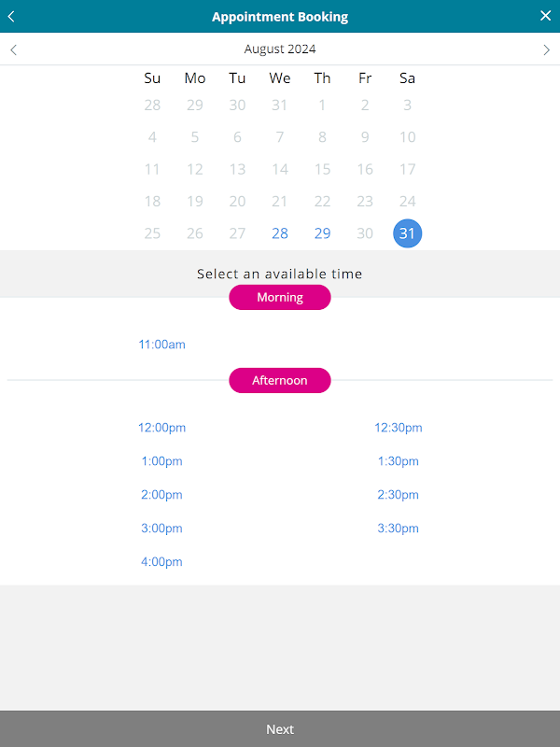Click the back arrow in header
This screenshot has width=560, height=747.
pyautogui.click(x=11, y=16)
